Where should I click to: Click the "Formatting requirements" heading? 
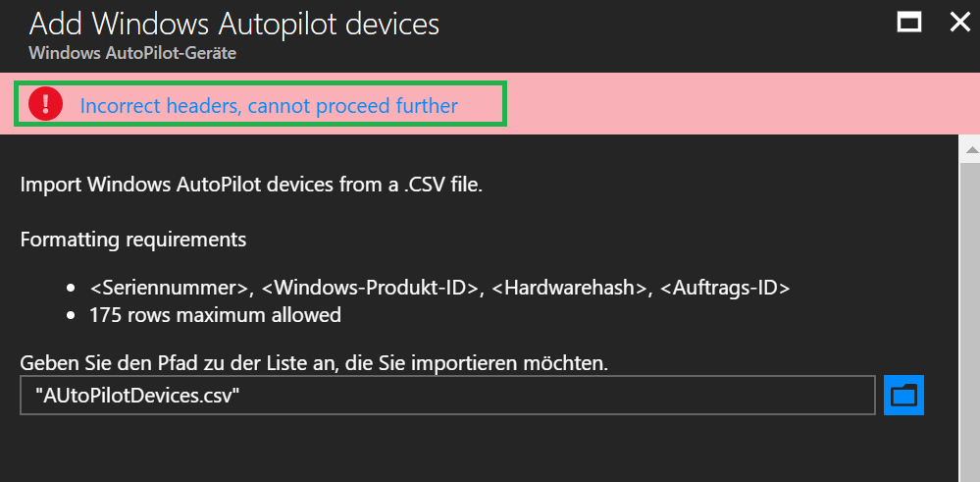tap(133, 239)
